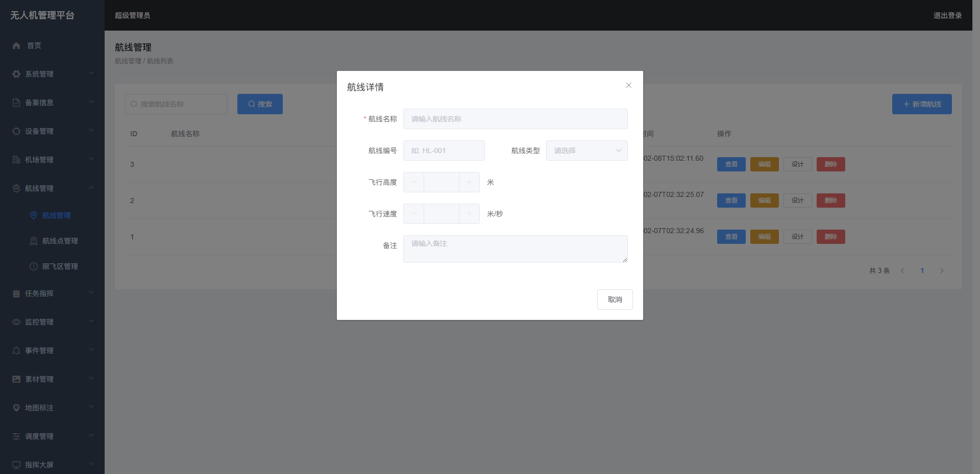Viewport: 980px width, 474px height.
Task: Expand the 调度管理 sidebar menu
Action: [x=52, y=436]
